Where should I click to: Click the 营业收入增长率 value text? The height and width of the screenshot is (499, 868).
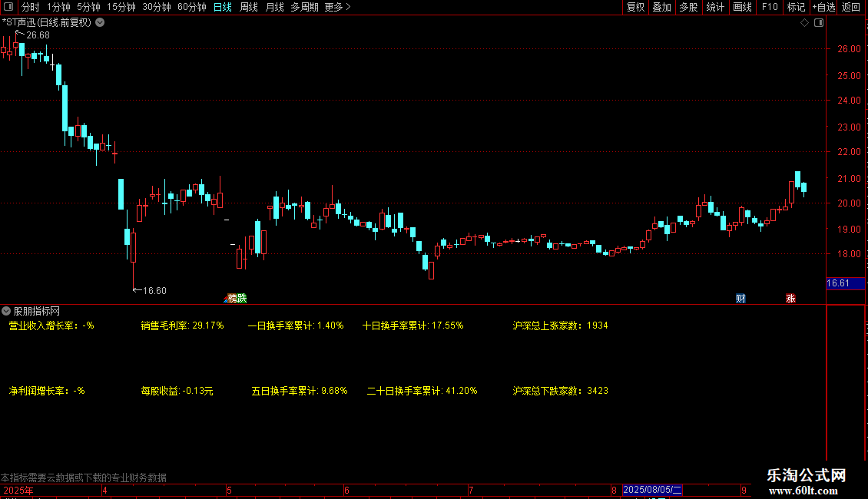coord(51,326)
